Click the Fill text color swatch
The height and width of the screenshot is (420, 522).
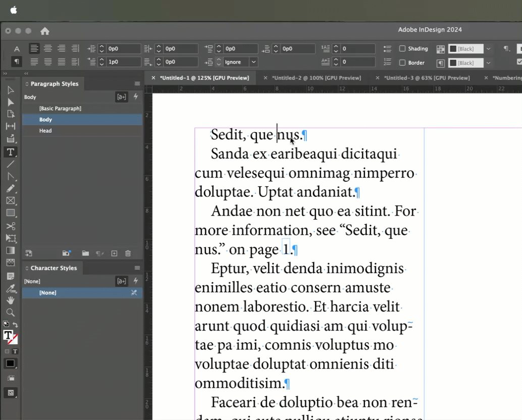pos(8,335)
